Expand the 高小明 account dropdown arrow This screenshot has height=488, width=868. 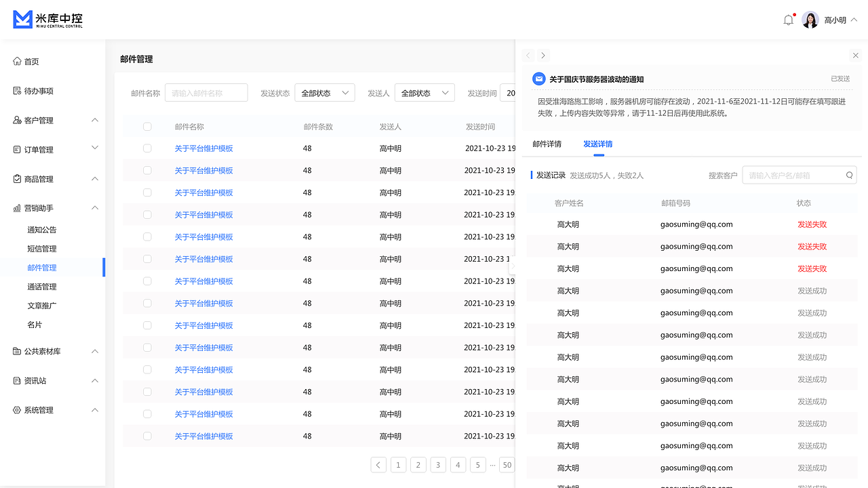click(x=854, y=20)
